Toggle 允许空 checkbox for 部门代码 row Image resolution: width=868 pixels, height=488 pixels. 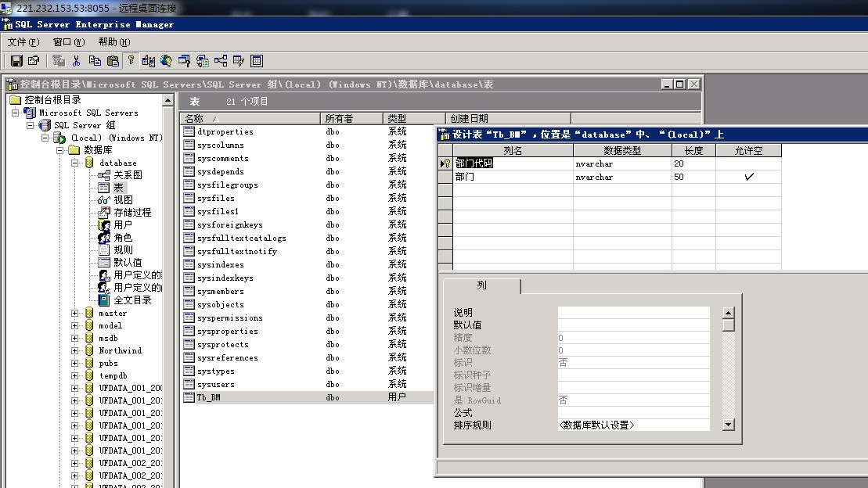(748, 163)
